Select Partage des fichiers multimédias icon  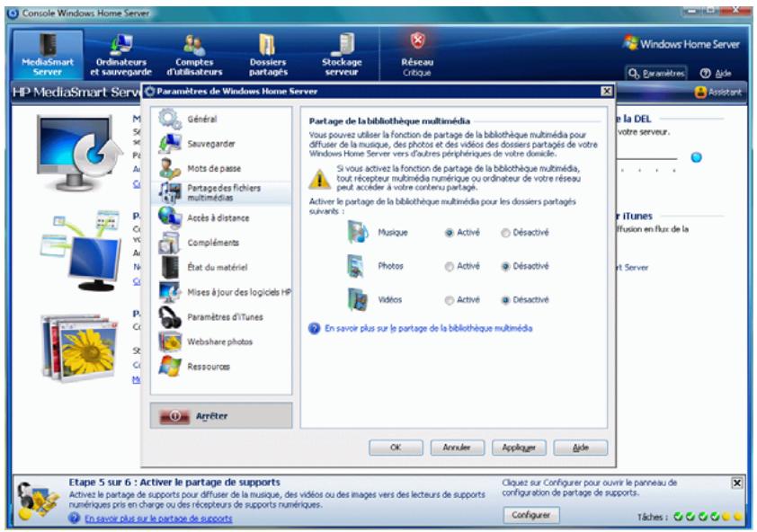pyautogui.click(x=170, y=192)
